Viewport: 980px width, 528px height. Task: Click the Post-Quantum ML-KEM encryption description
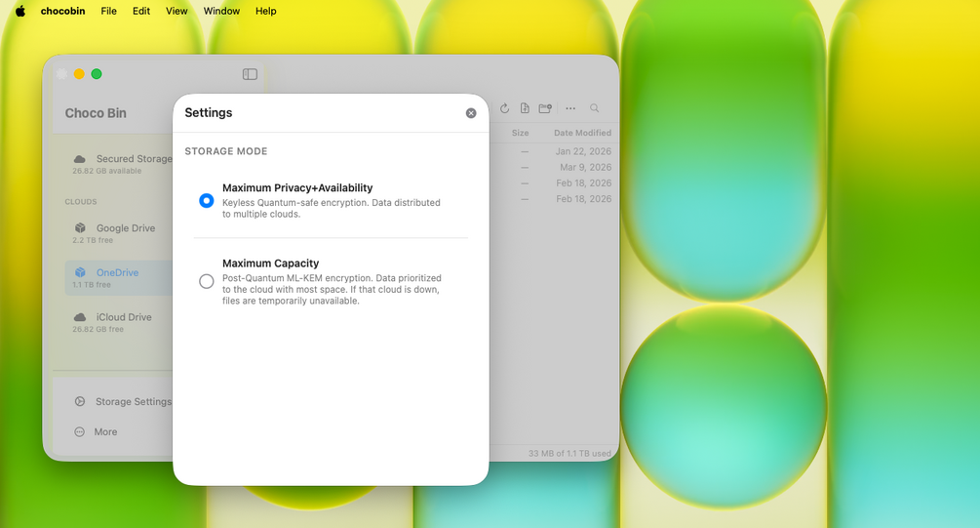tap(332, 290)
